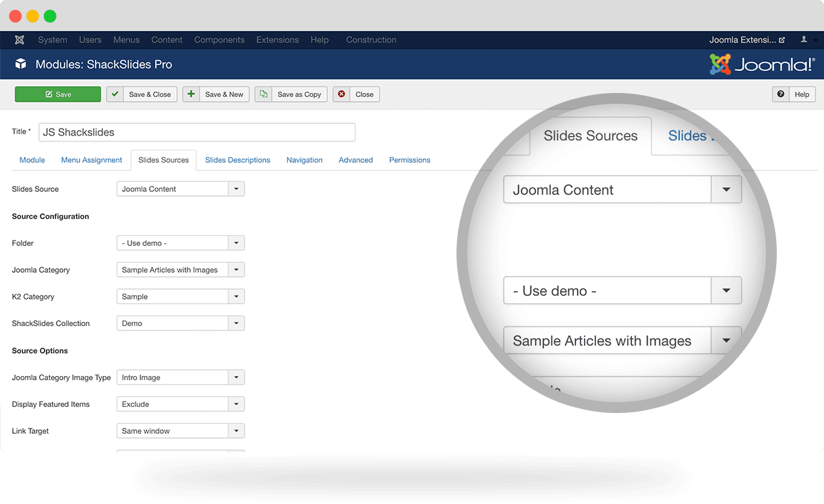Click the Save as Copy button label

tap(299, 94)
